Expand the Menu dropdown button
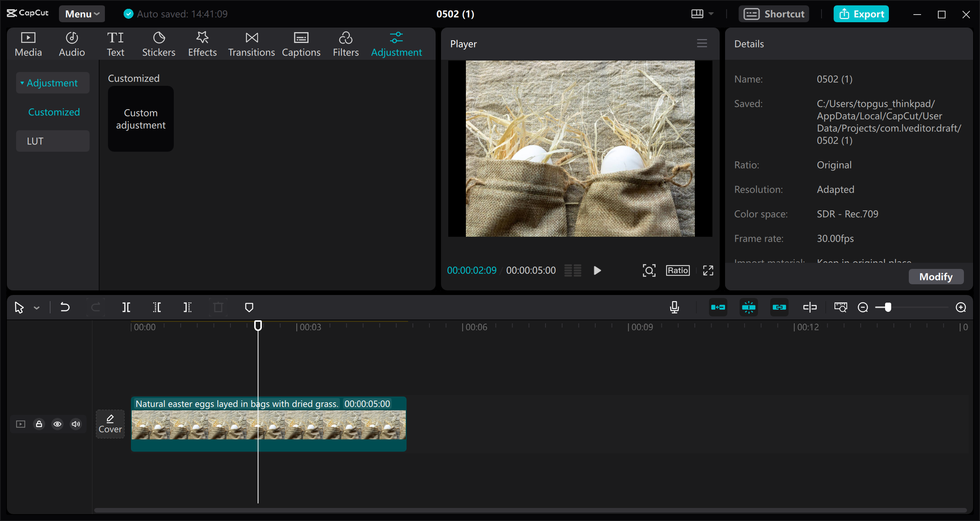This screenshot has height=521, width=980. pos(82,13)
